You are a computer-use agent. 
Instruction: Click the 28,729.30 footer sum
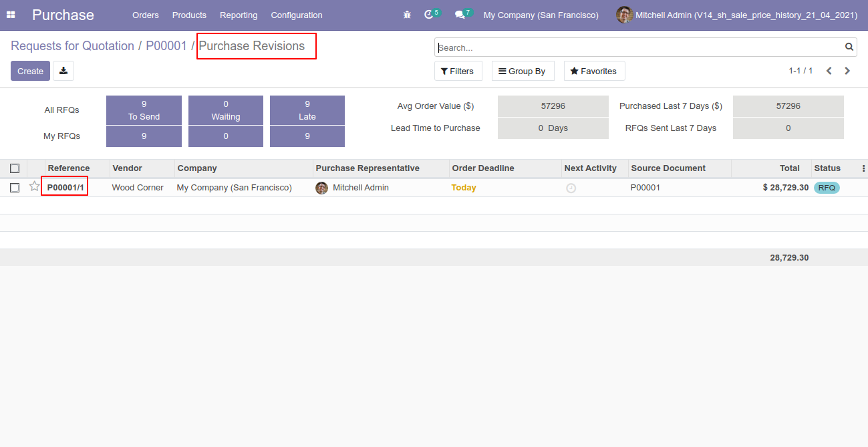tap(789, 257)
